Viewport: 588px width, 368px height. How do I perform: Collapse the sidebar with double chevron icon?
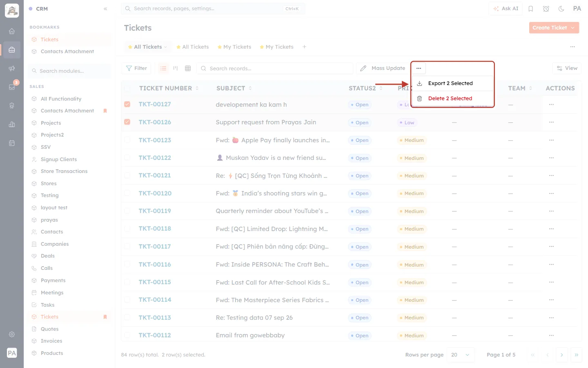pos(105,9)
